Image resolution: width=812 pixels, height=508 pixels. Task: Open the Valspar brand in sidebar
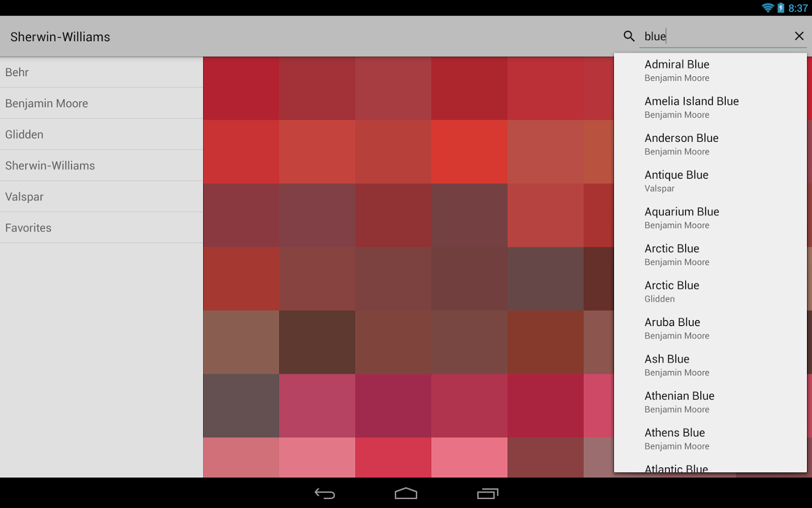(101, 196)
